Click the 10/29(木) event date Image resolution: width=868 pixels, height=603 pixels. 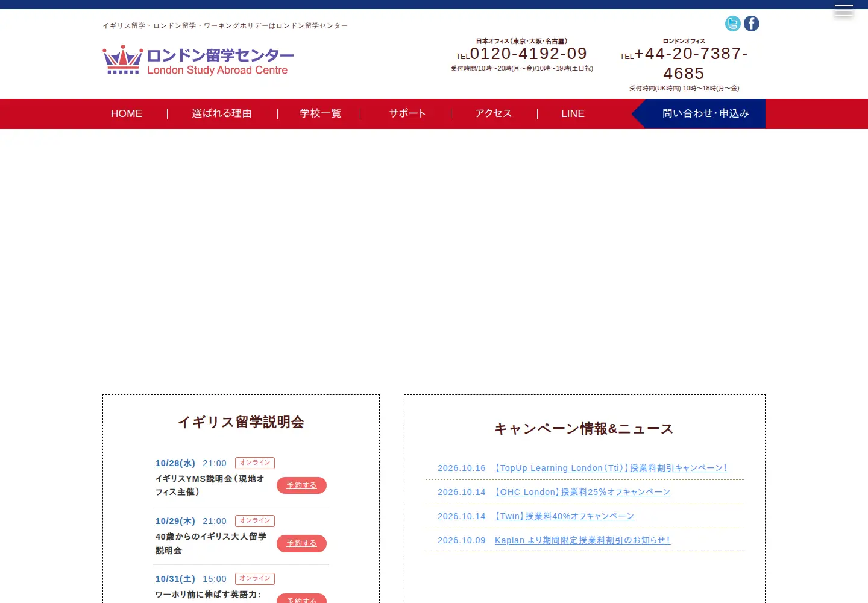tap(175, 521)
